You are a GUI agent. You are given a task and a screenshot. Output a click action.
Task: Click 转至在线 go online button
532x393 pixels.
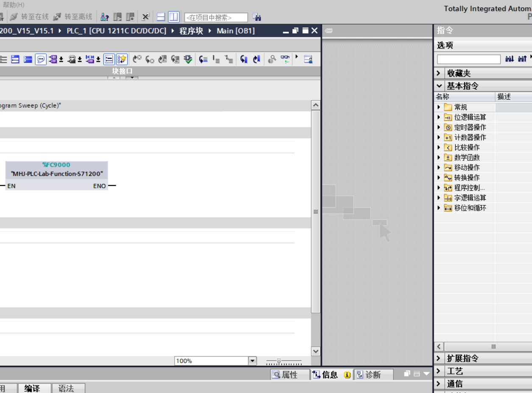click(x=30, y=17)
